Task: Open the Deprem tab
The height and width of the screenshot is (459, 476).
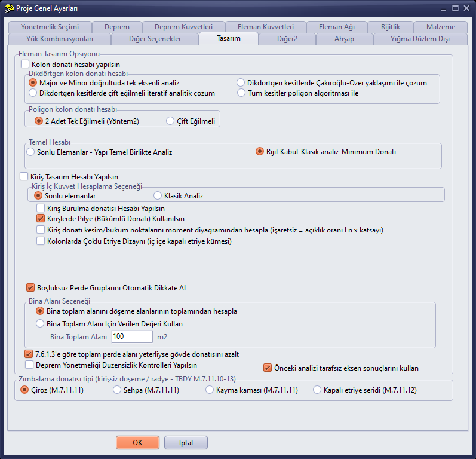Action: [117, 27]
